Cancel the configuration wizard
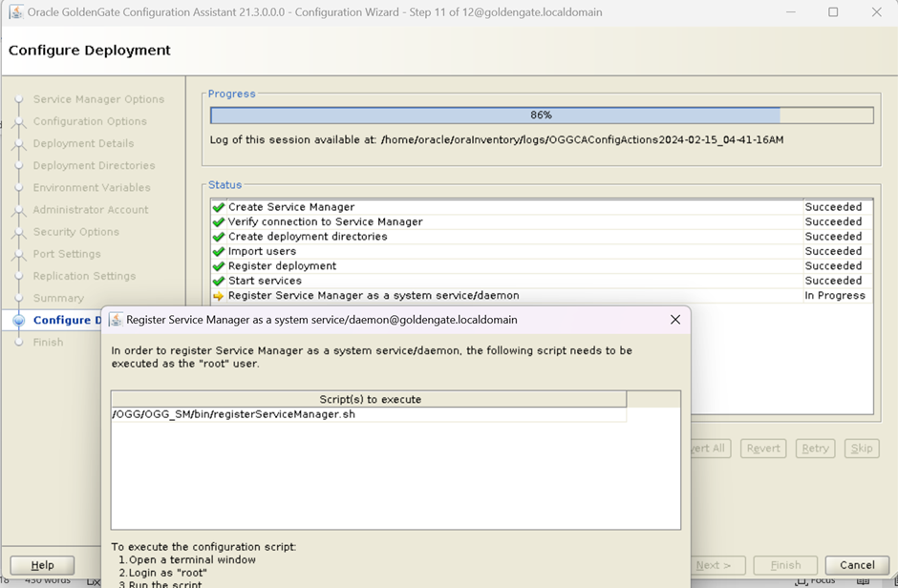The width and height of the screenshot is (898, 588). (x=857, y=565)
